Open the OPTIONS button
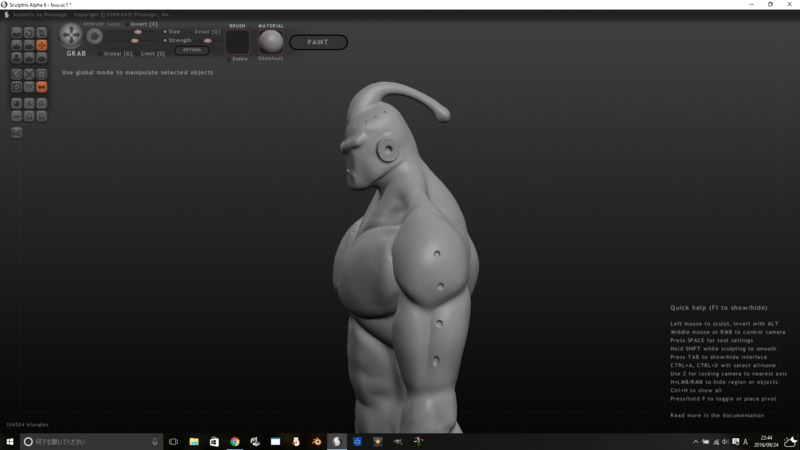 192,50
